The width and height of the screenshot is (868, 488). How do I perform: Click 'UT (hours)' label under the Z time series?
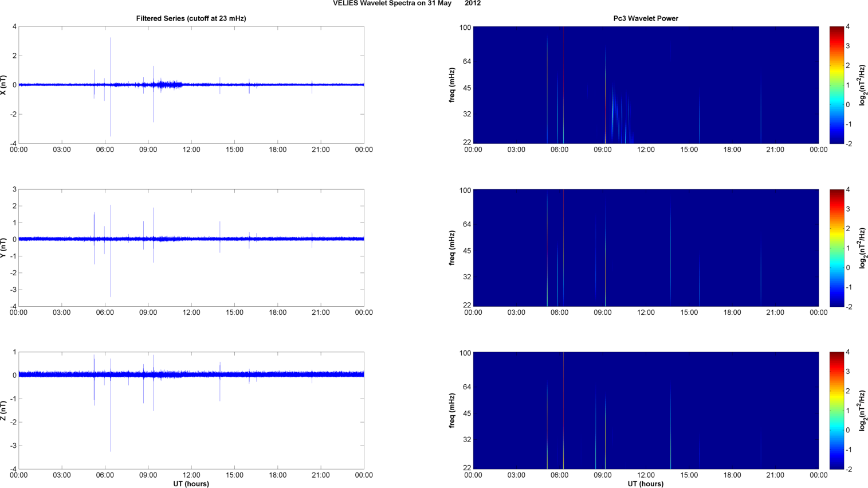(x=191, y=484)
